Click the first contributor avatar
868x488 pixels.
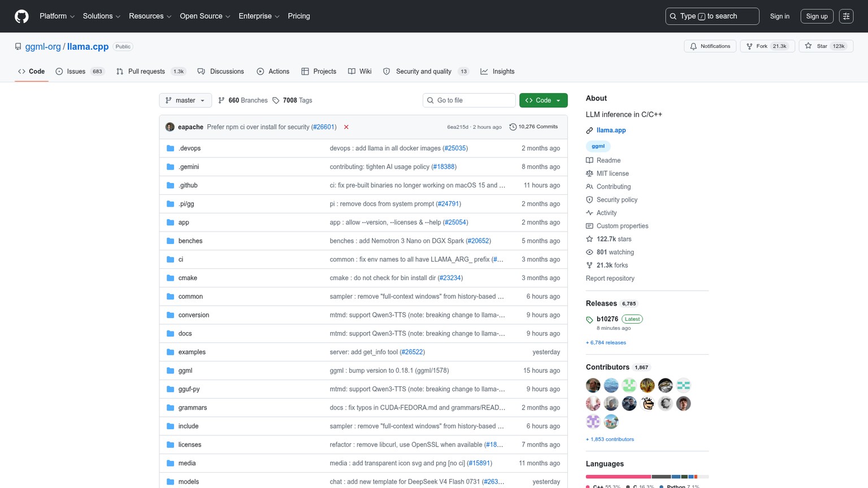point(593,385)
